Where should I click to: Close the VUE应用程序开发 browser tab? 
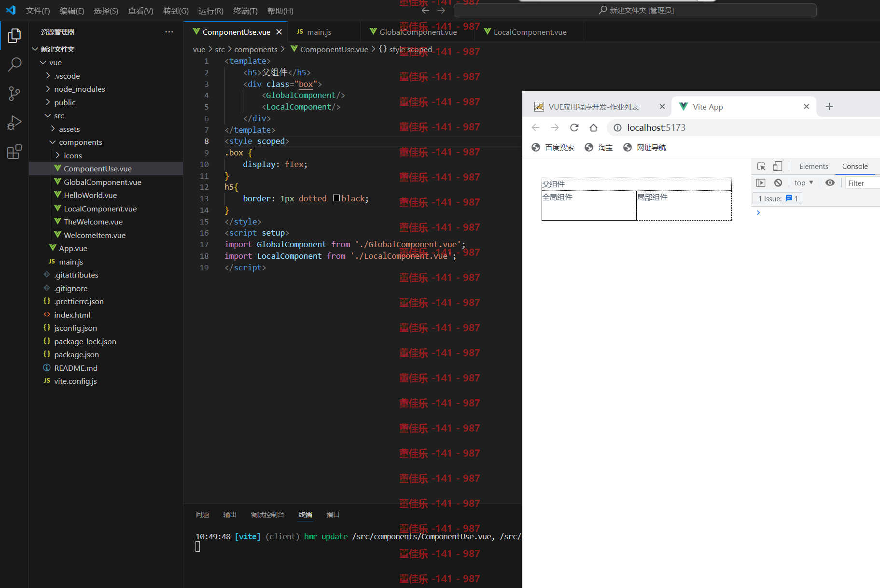tap(662, 107)
